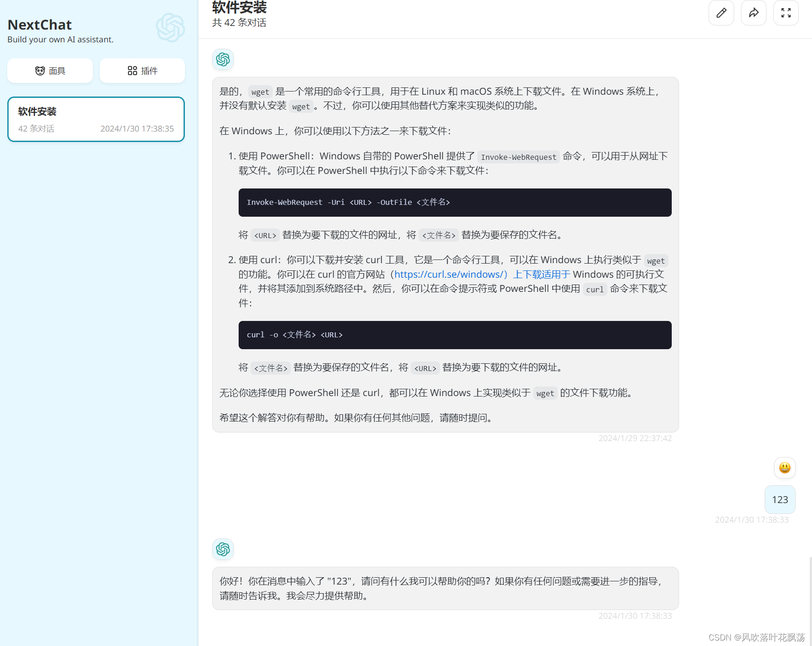Click the assistant reply beginning 你好！
812x646 pixels.
coord(445,589)
